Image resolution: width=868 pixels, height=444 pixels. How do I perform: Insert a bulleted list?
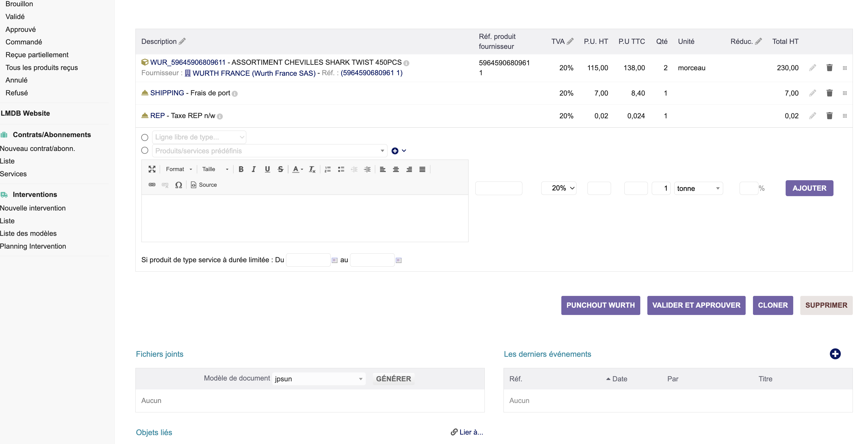(x=341, y=169)
